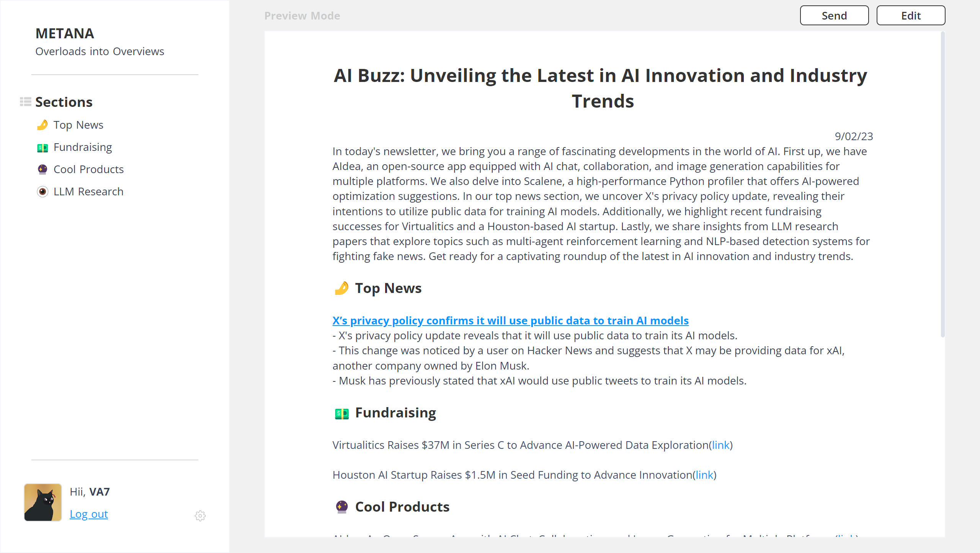Click the Cool Products crystal ball icon
Image resolution: width=980 pixels, height=553 pixels.
pos(42,170)
